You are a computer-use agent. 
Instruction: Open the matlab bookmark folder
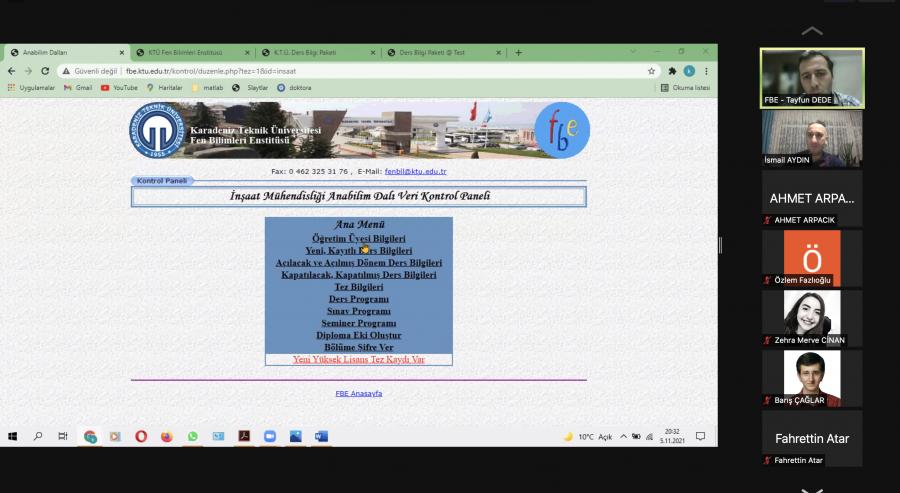pyautogui.click(x=207, y=88)
